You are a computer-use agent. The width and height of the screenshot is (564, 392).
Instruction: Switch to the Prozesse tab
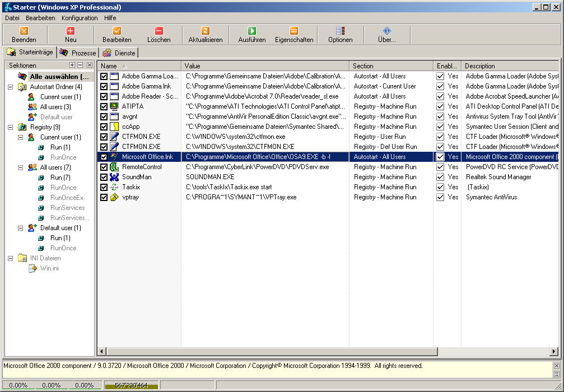[x=78, y=53]
